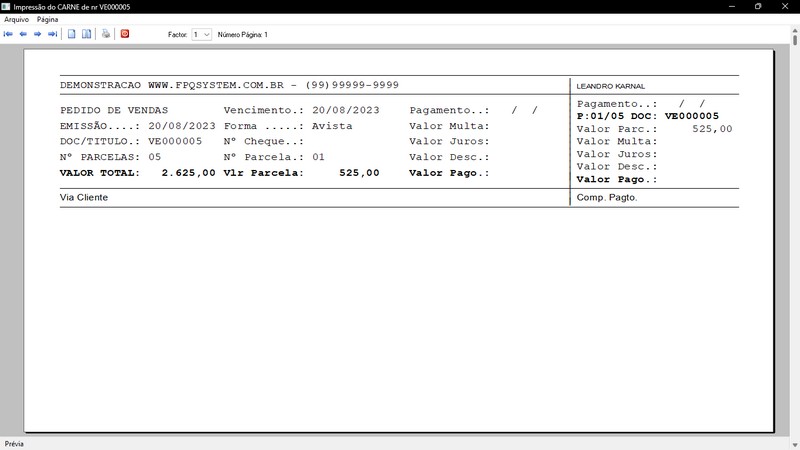Click the 2.625,00 total value
Image resolution: width=800 pixels, height=450 pixels.
(x=188, y=173)
